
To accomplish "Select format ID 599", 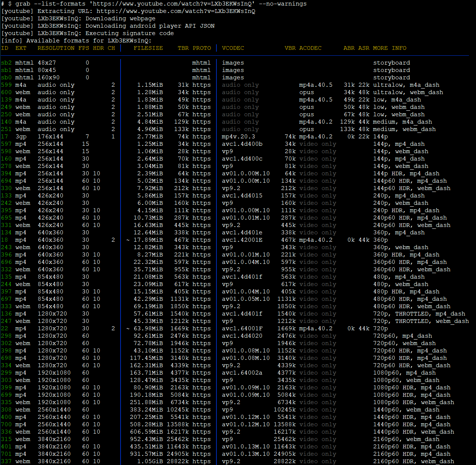I will [6, 85].
